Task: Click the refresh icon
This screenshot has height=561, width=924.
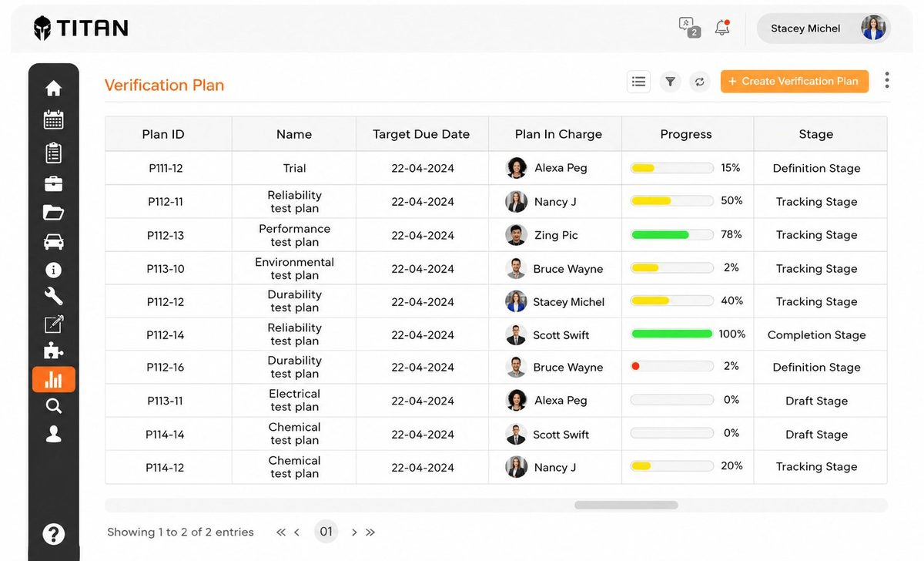Action: point(699,81)
